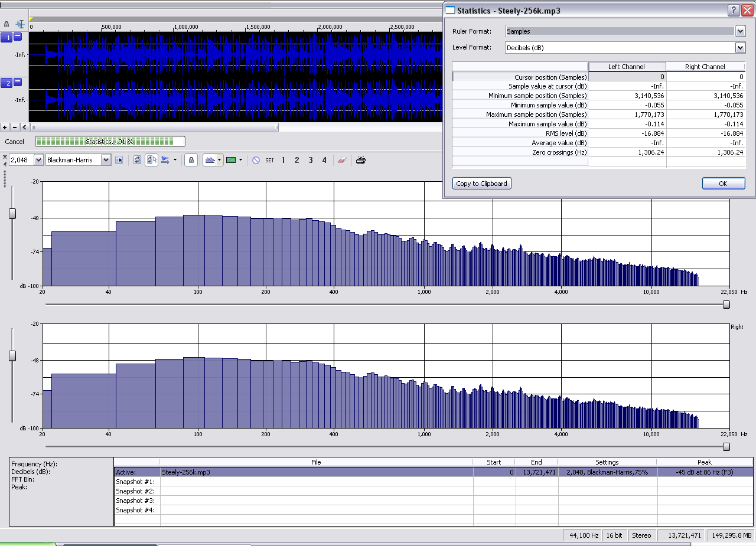Toggle the real-time auto refresh monitoring icon
This screenshot has width=756, height=546.
pyautogui.click(x=152, y=160)
